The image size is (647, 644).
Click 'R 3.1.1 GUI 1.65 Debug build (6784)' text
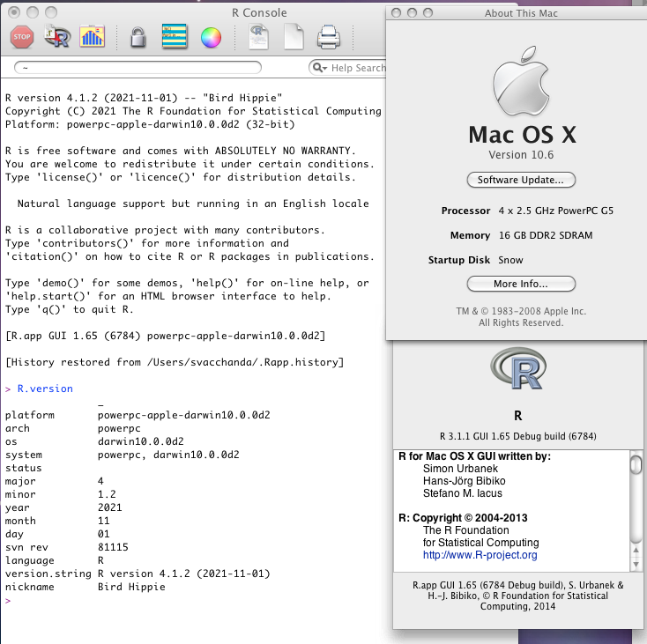tap(517, 436)
